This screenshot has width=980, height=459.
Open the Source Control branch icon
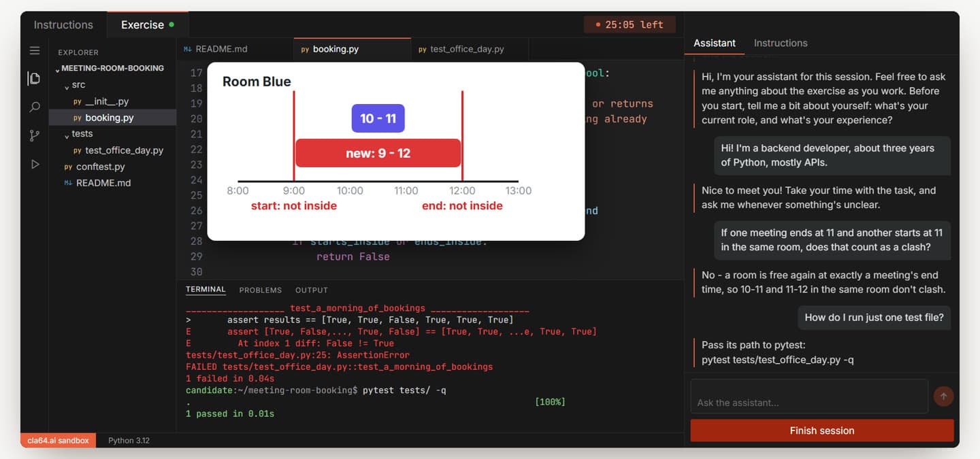[x=35, y=136]
